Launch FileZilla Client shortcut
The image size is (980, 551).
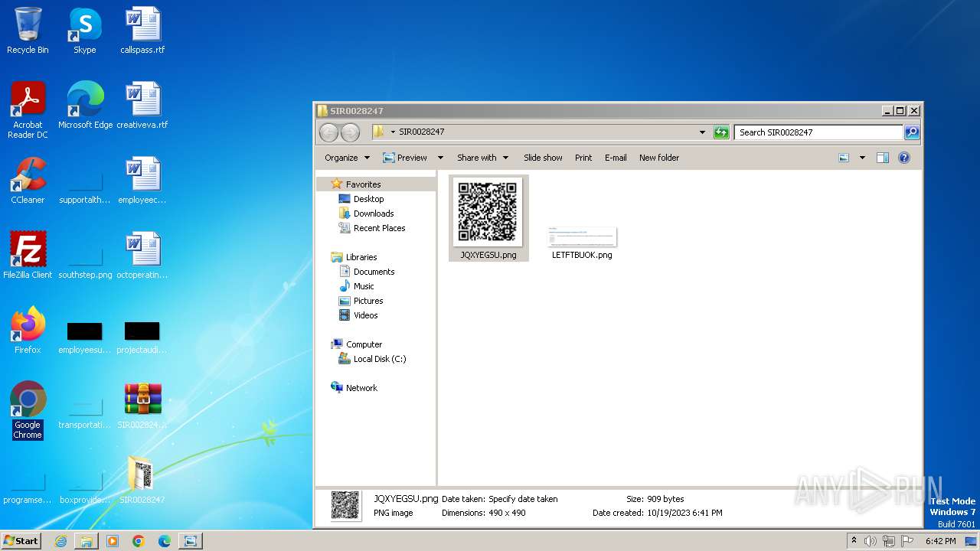coord(28,255)
